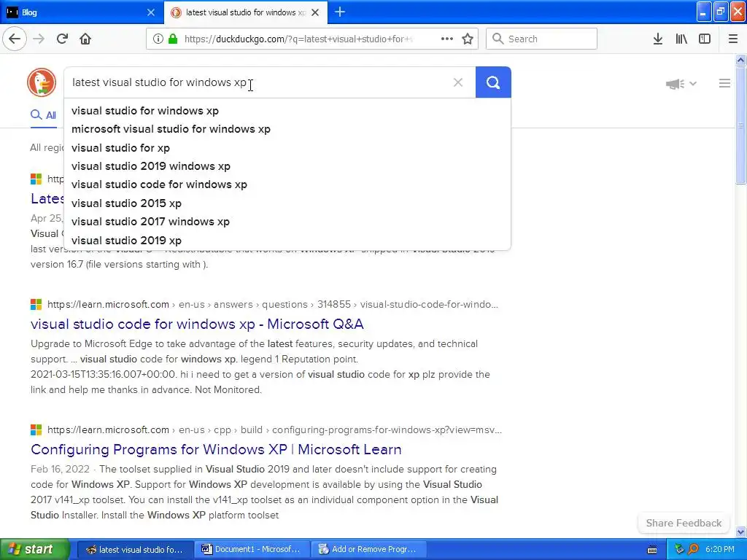This screenshot has width=747, height=560.
Task: Switch to the Blog tab
Action: 82,12
